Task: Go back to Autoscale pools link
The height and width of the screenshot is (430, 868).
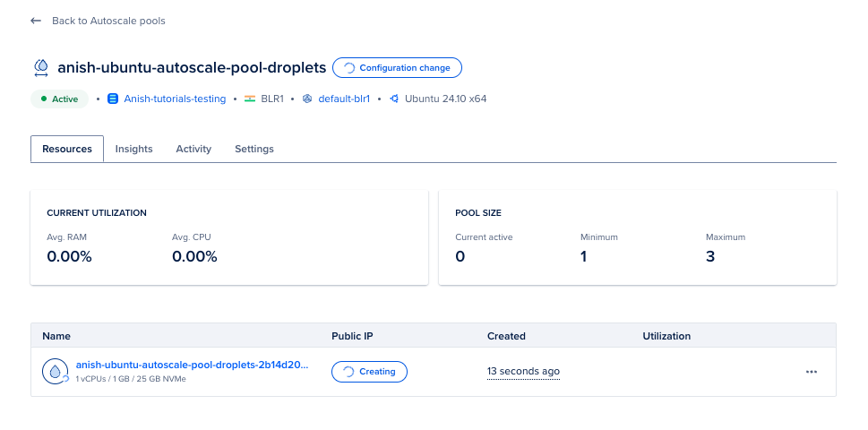Action: [x=108, y=21]
